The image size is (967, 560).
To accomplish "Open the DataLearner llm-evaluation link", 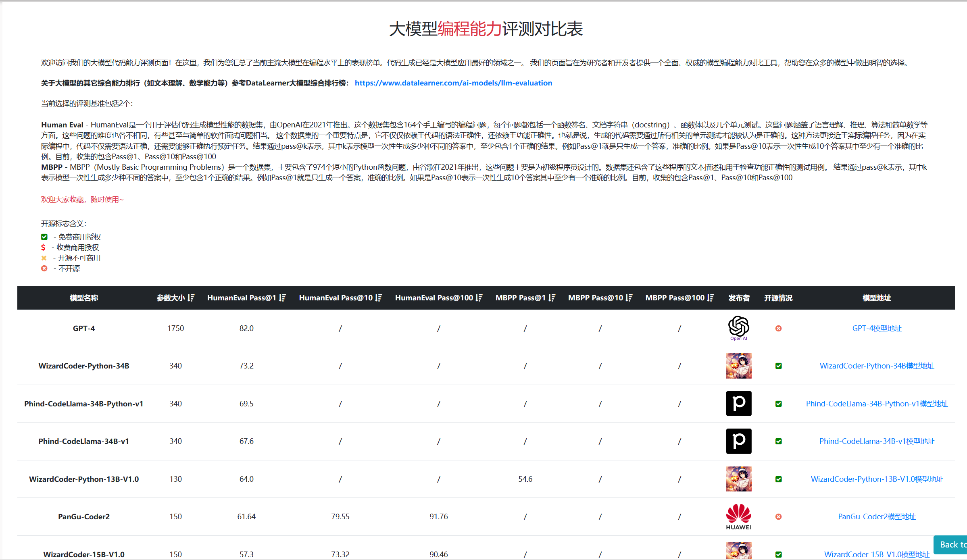I will pyautogui.click(x=453, y=83).
